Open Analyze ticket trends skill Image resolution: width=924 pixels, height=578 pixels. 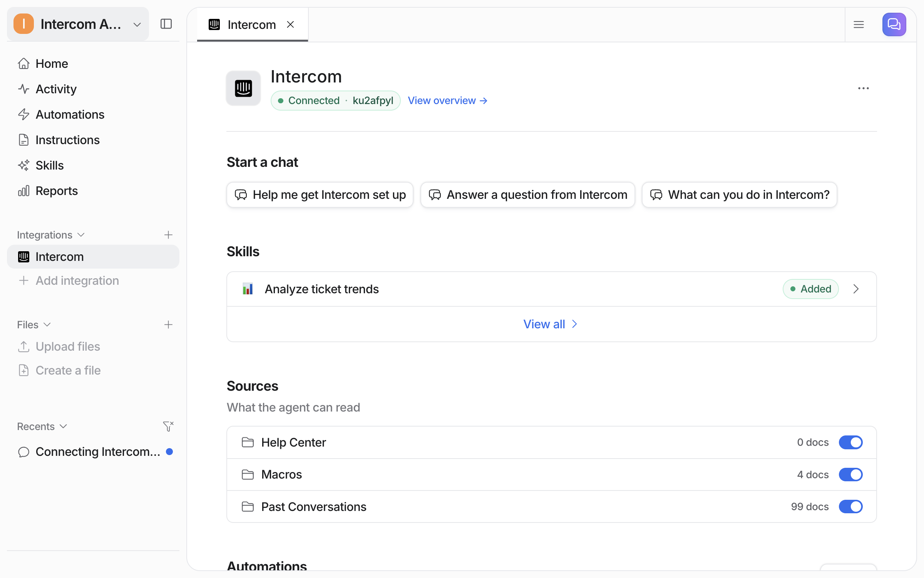[551, 289]
